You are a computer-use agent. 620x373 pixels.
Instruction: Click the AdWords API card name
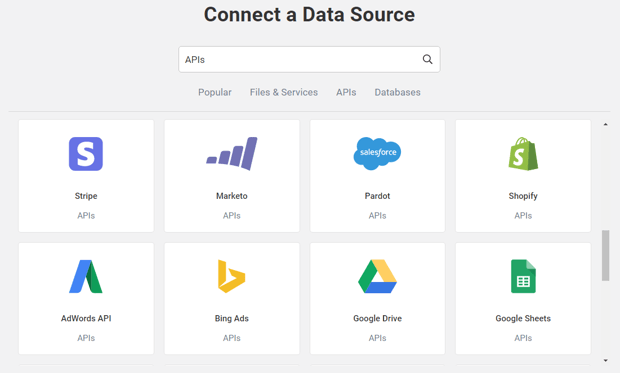[x=86, y=318]
